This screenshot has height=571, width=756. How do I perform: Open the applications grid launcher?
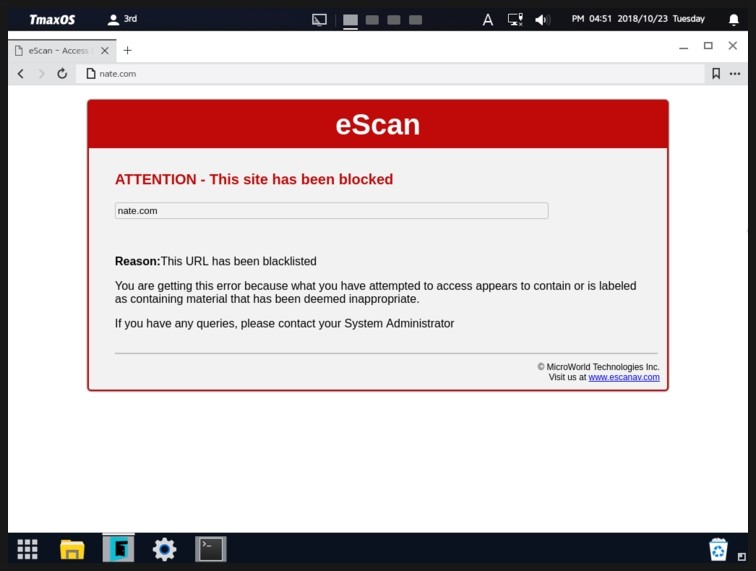click(x=27, y=549)
